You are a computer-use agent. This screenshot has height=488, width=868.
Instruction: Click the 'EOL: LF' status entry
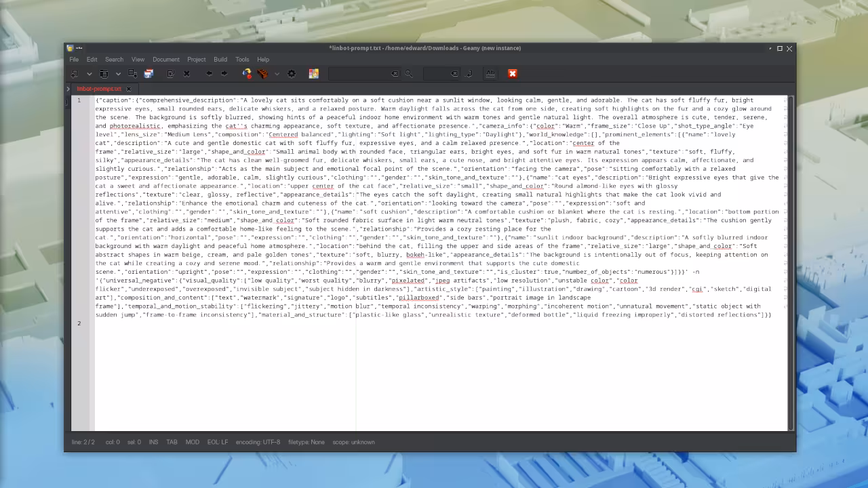(218, 442)
